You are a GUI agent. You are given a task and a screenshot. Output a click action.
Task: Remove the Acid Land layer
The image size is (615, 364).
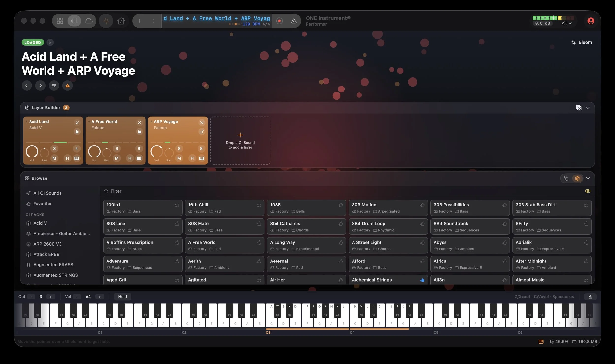pos(77,123)
